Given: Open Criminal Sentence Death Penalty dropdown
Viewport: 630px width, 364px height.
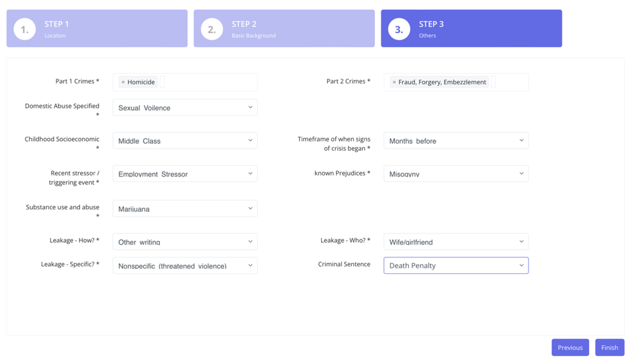Looking at the screenshot, I should tap(456, 266).
